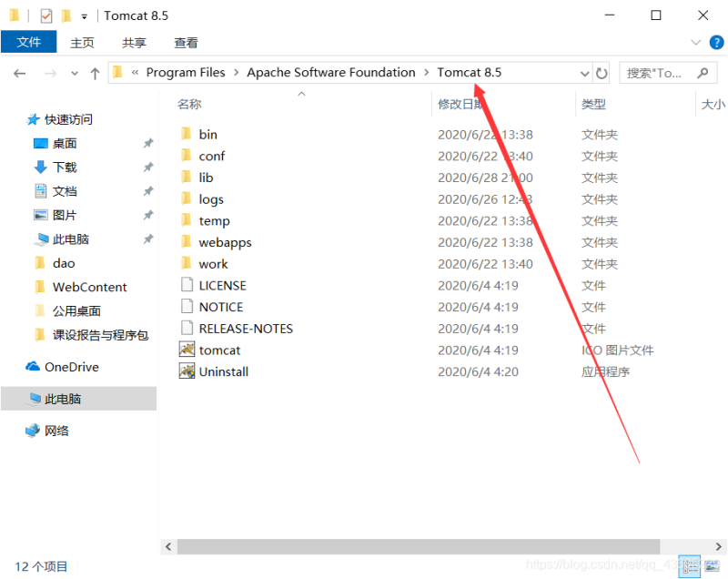The height and width of the screenshot is (579, 728).
Task: Click Program Files in the address bar
Action: (186, 73)
